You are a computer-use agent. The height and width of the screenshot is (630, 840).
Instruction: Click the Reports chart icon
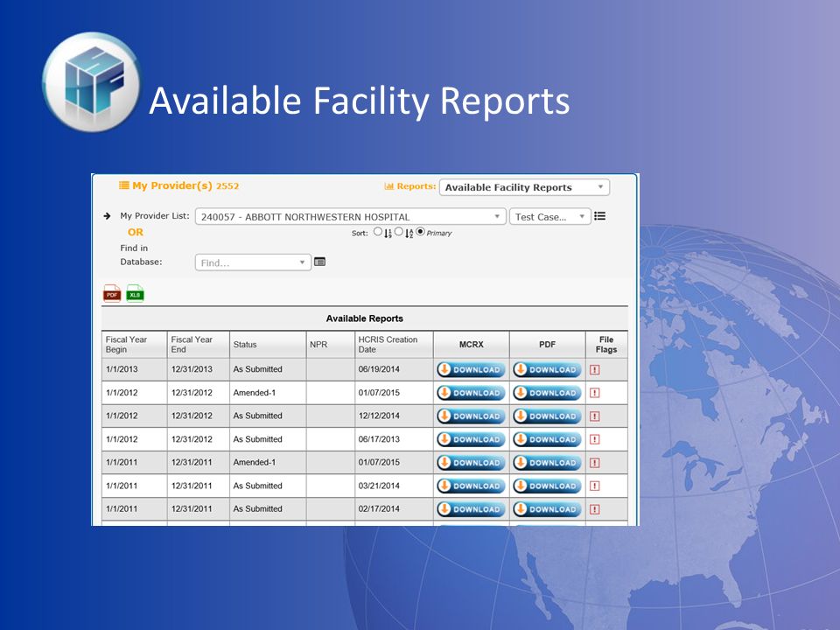pyautogui.click(x=388, y=186)
